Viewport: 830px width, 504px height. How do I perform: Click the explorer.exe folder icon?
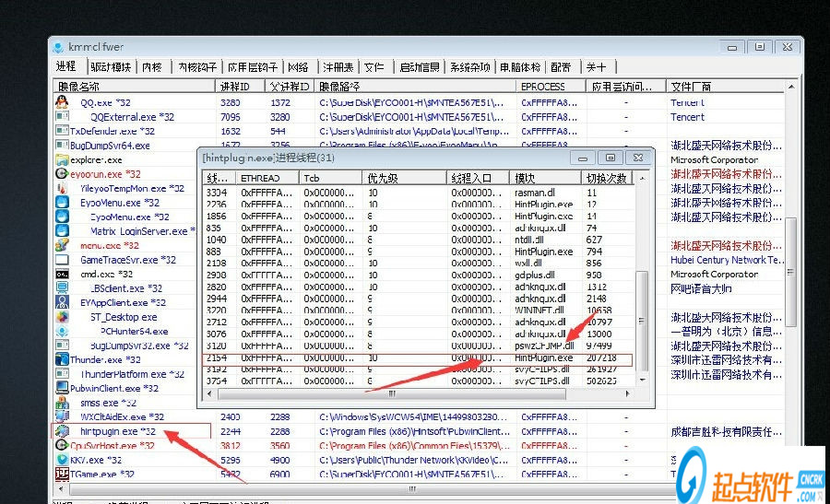click(62, 159)
